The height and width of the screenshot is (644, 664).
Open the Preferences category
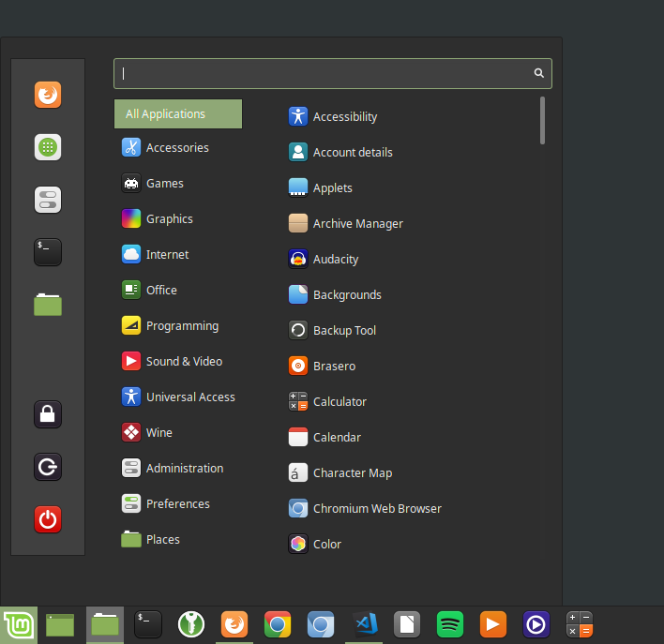click(178, 503)
